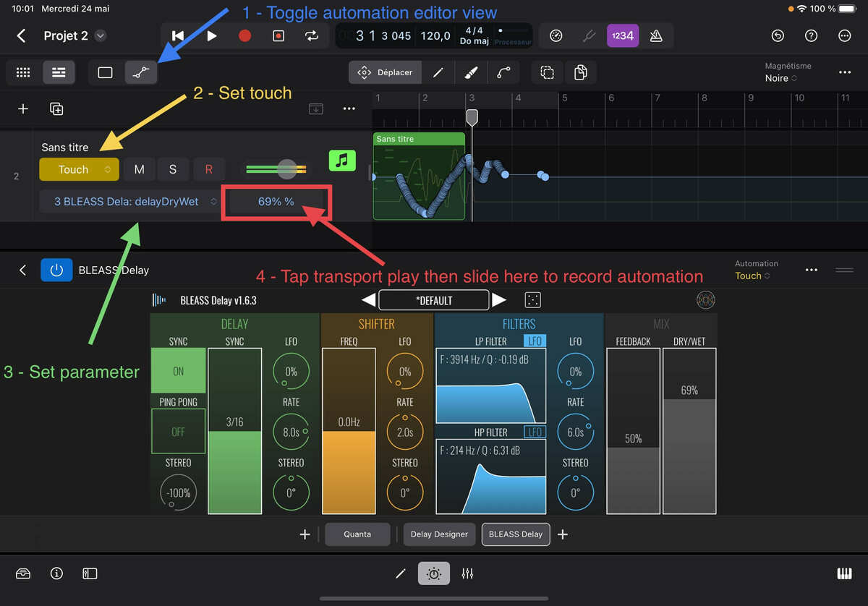Switch to the Delay Designer tab
This screenshot has height=606, width=868.
pyautogui.click(x=438, y=534)
